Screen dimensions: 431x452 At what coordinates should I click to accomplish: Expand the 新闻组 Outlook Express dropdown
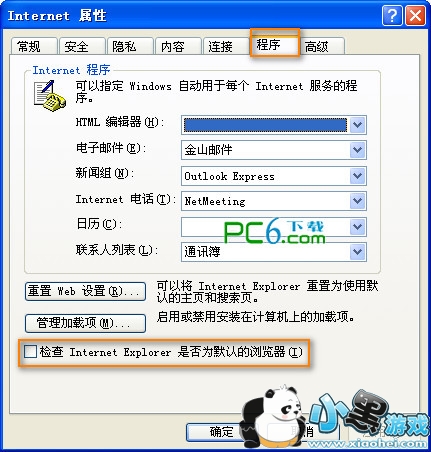[274, 176]
